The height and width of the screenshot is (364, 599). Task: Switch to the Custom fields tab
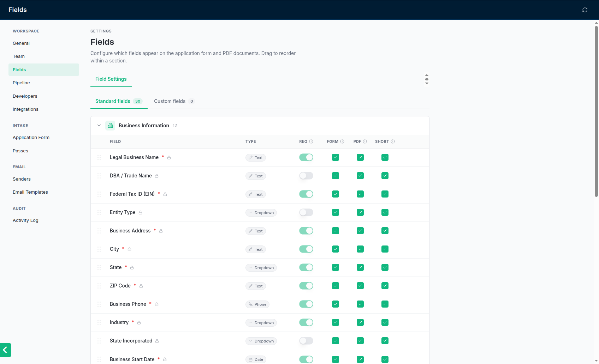174,101
